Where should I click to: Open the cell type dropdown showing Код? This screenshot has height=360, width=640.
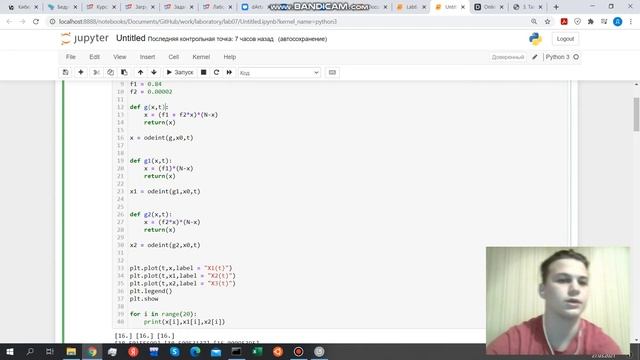[x=279, y=73]
